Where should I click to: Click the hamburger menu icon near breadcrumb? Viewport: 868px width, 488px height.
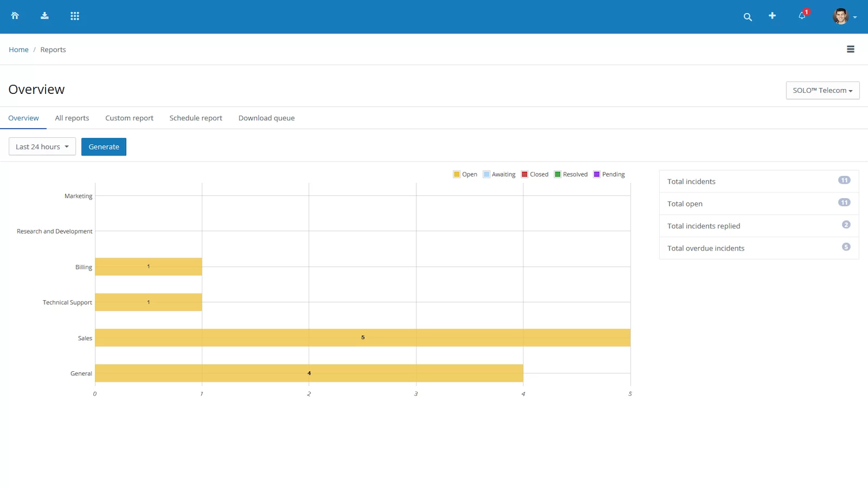[850, 49]
